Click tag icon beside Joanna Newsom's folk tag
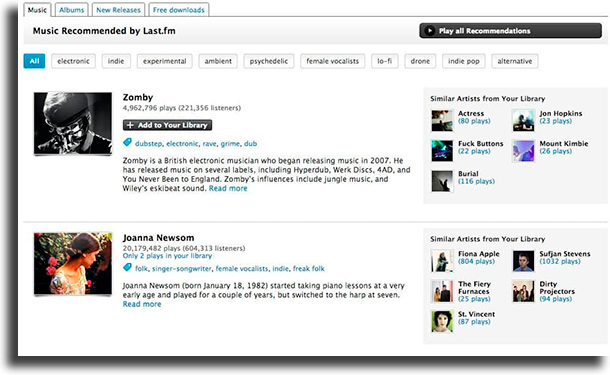610x375 pixels. point(127,267)
